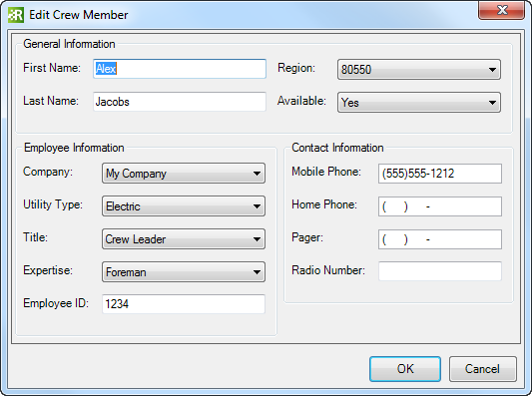Screen dimensions: 532x396
Task: Open the Expertise dropdown showing Foreman
Action: [x=184, y=272]
